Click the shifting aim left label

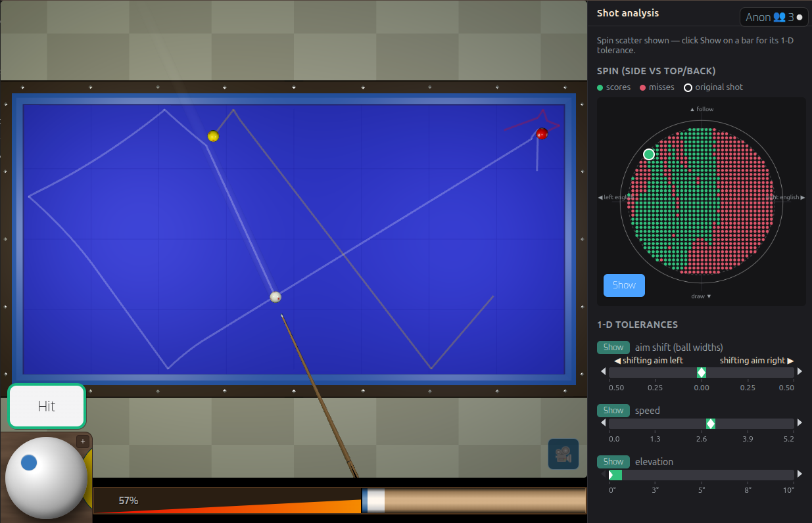click(x=649, y=360)
